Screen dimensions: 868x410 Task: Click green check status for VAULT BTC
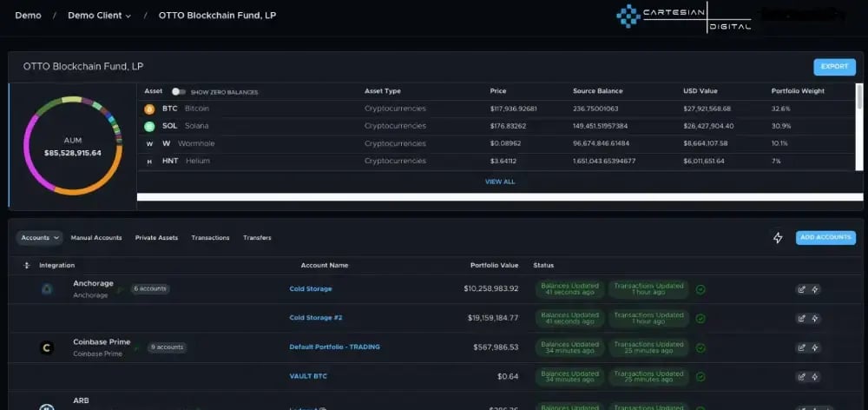700,377
